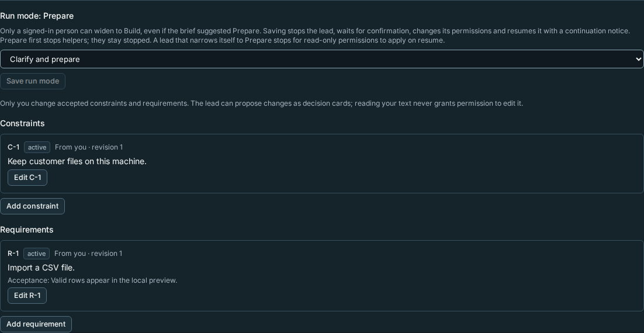The width and height of the screenshot is (644, 333).
Task: Click the active badge on R-1
Action: click(x=37, y=254)
